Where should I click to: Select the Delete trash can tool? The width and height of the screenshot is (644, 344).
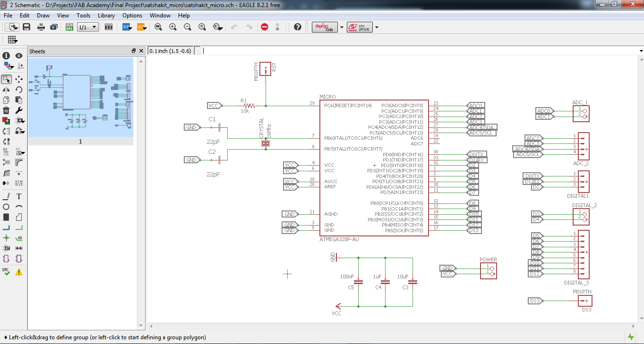[x=6, y=110]
